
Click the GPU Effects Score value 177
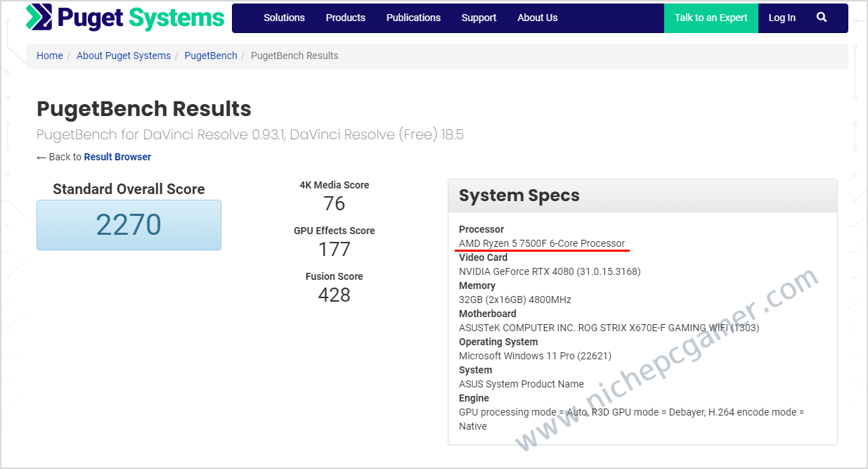coord(334,250)
